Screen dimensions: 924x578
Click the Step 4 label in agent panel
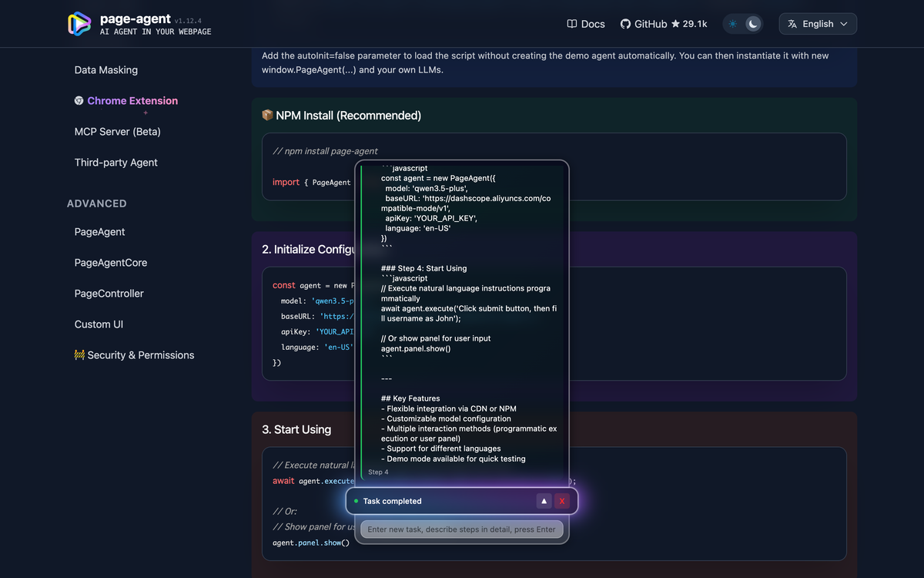point(378,472)
